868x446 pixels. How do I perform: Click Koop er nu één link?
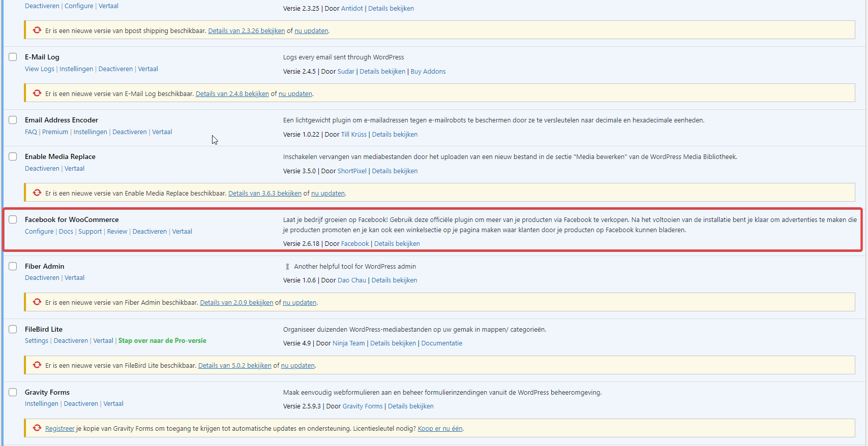coord(440,429)
